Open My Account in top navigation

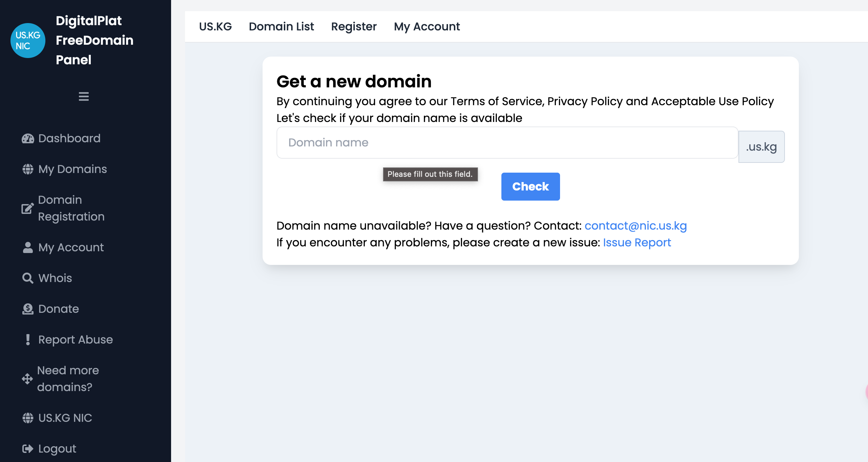tap(427, 27)
